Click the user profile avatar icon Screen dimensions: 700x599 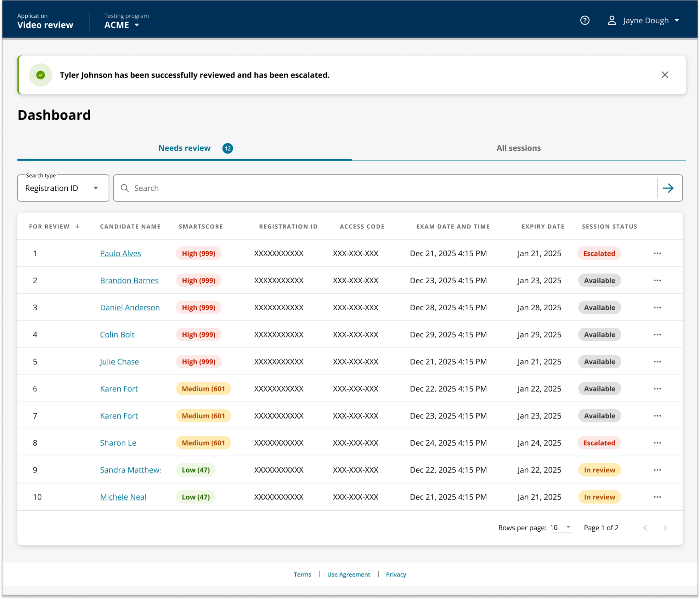tap(611, 21)
